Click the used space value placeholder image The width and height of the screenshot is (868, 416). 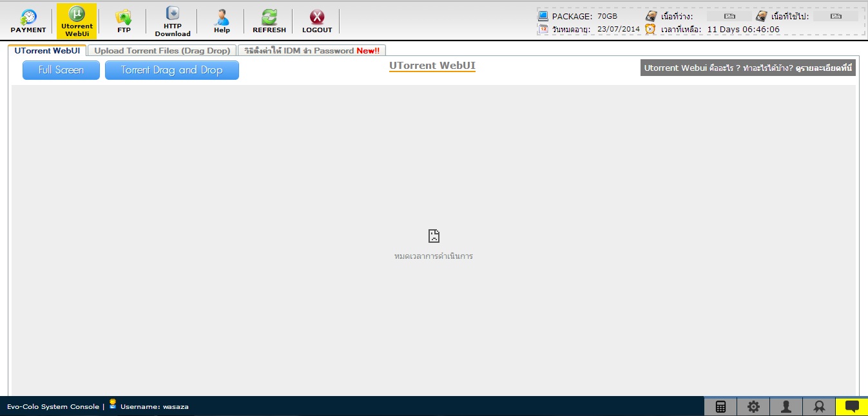(x=836, y=16)
